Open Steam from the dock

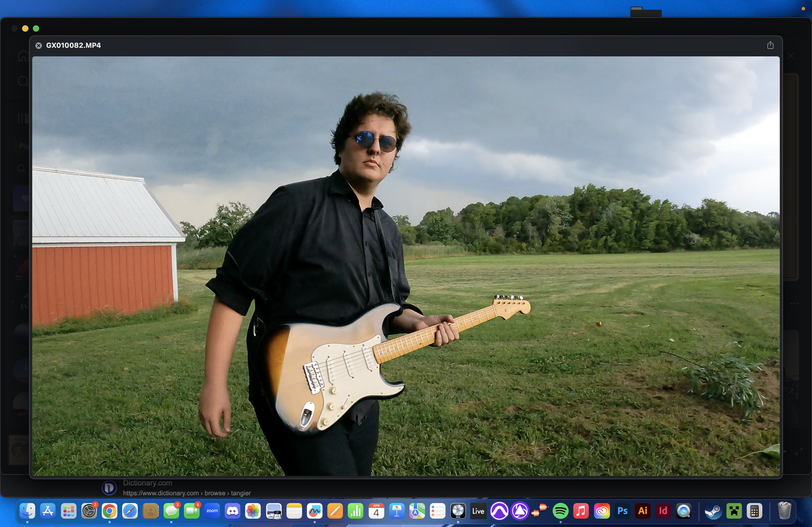713,511
